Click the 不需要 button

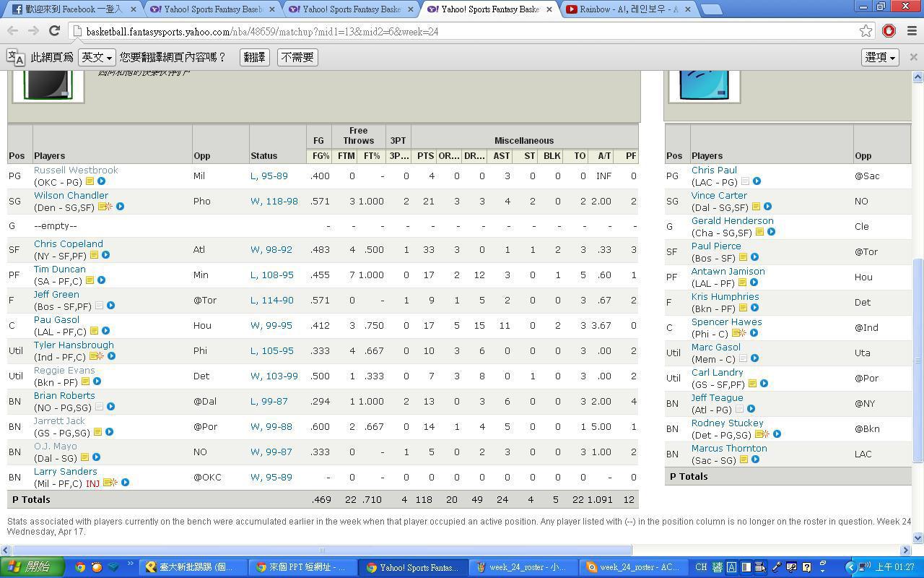(297, 57)
